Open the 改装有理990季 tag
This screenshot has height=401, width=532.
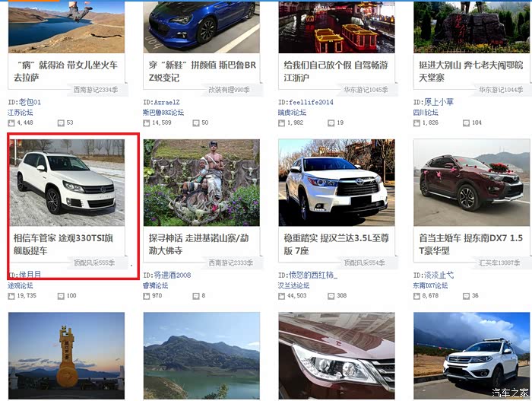(229, 90)
